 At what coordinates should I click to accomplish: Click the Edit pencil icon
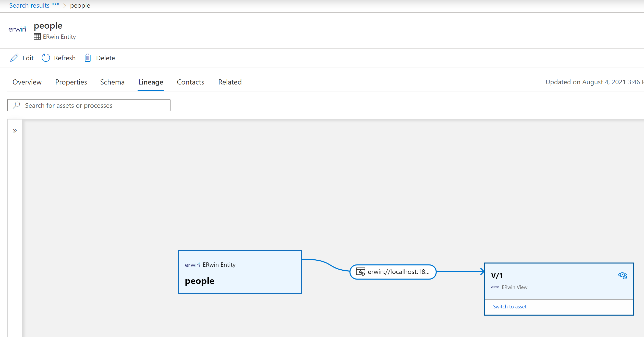(15, 57)
